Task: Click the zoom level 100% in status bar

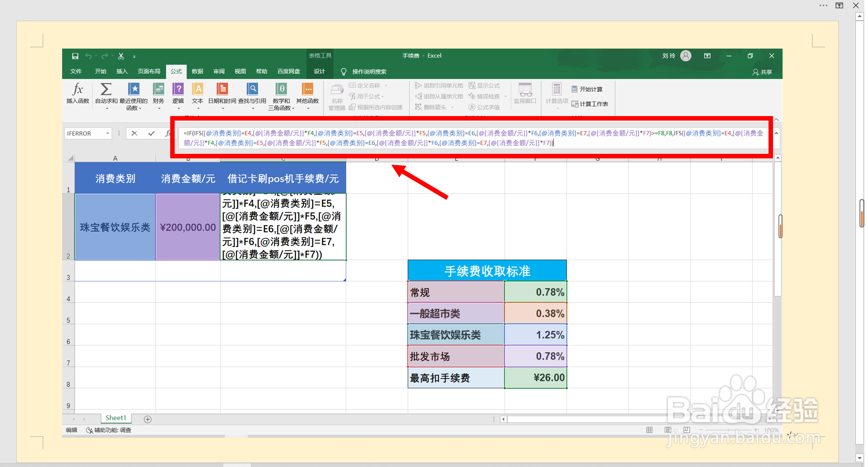Action: (x=771, y=430)
